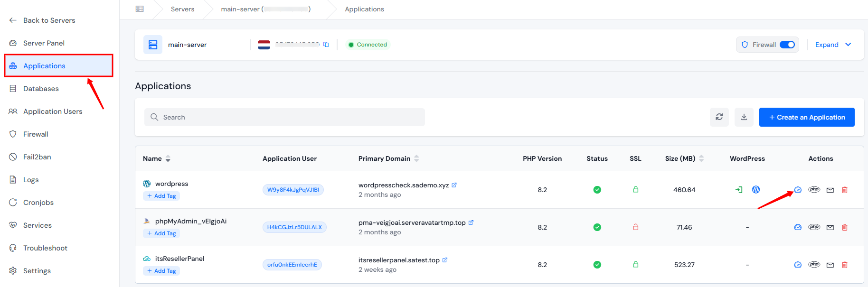Copy the server IP address
This screenshot has width=868, height=287.
pos(326,45)
